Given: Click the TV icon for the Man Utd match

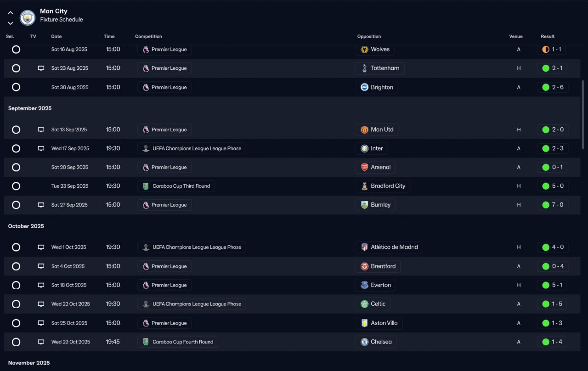Looking at the screenshot, I should [41, 129].
